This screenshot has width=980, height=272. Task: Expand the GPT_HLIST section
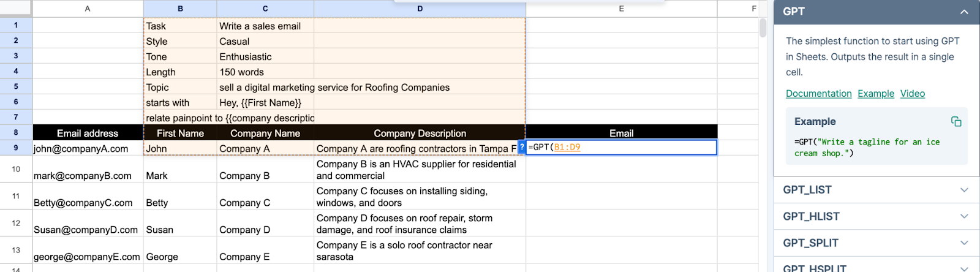click(876, 216)
